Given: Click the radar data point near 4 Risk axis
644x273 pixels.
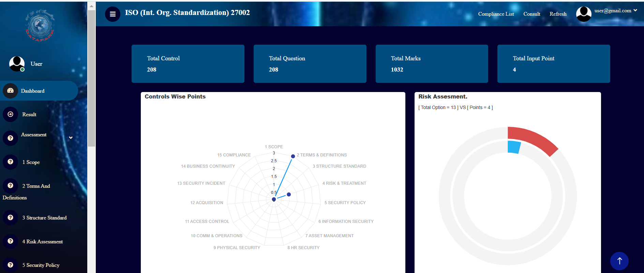Looking at the screenshot, I should pos(289,194).
